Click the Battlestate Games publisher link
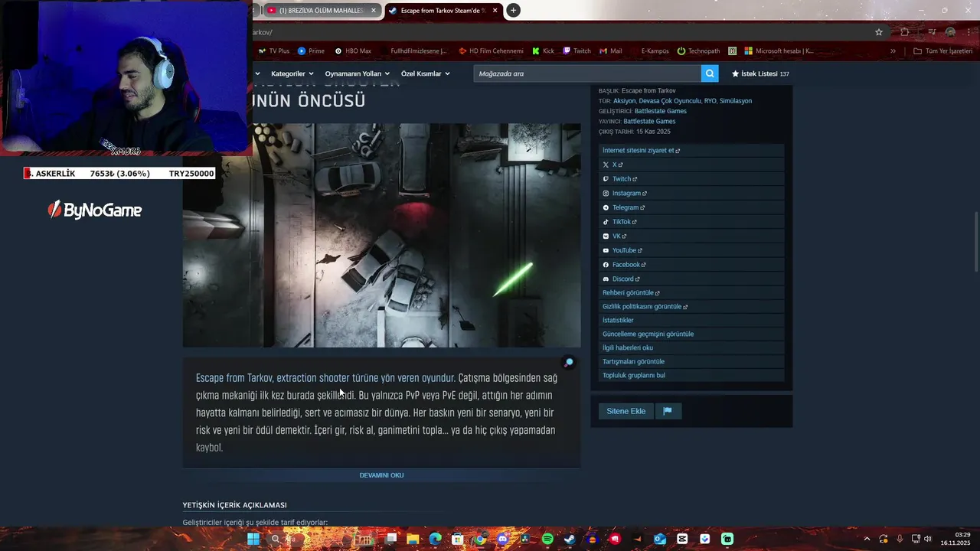The width and height of the screenshot is (980, 551). (649, 121)
